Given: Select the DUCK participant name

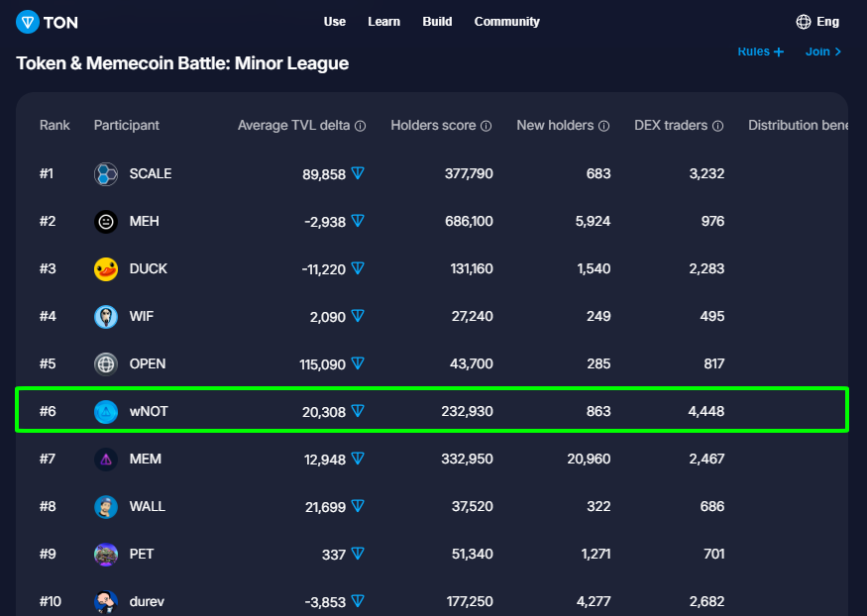Looking at the screenshot, I should point(149,269).
